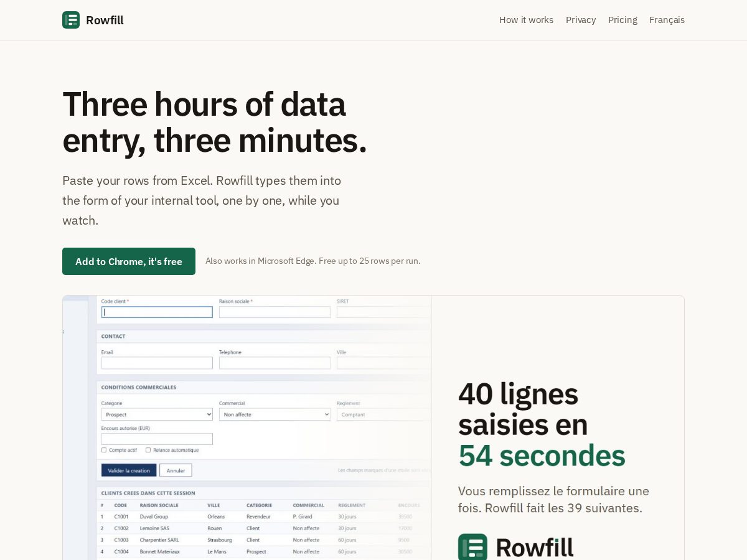Click the C1001 code cell
747x560 pixels.
tap(121, 516)
